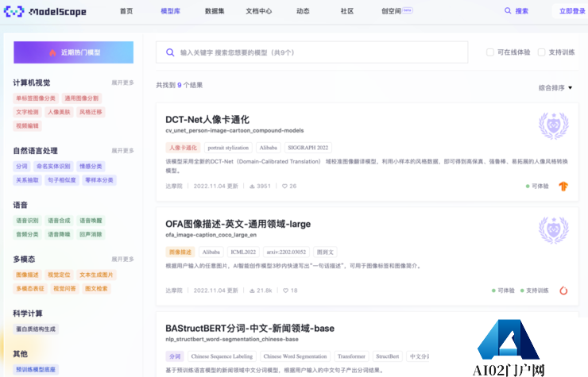Click the 立即登录 button
The image size is (588, 377).
coord(571,11)
